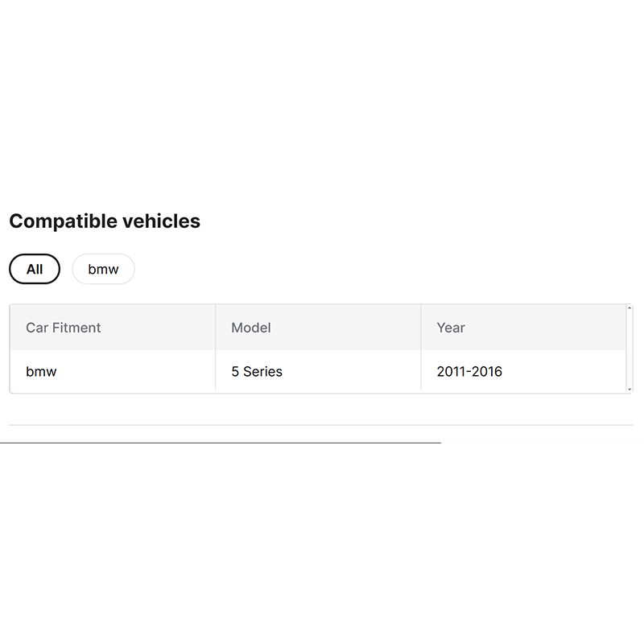Select the bmw cell in table row
The height and width of the screenshot is (644, 644).
click(41, 372)
